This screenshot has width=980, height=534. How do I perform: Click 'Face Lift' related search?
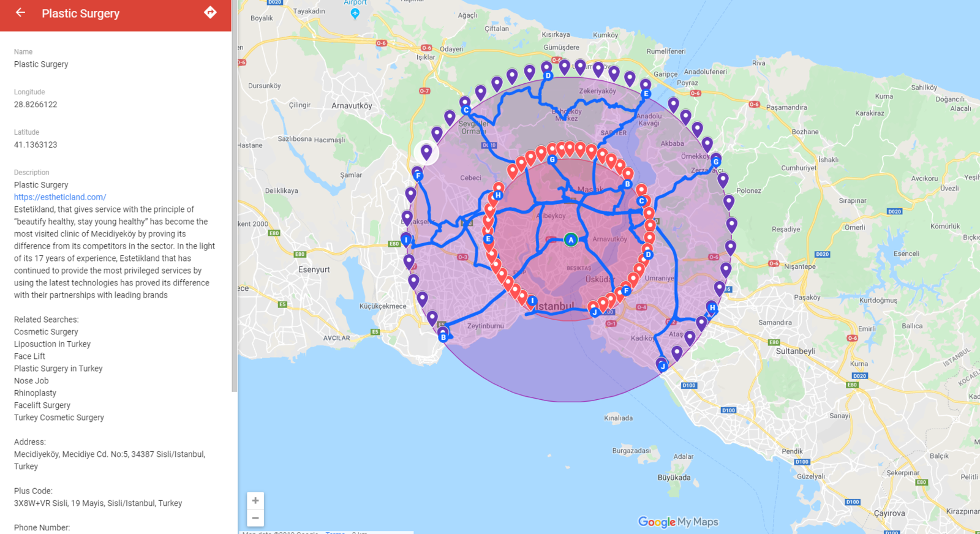click(x=29, y=356)
